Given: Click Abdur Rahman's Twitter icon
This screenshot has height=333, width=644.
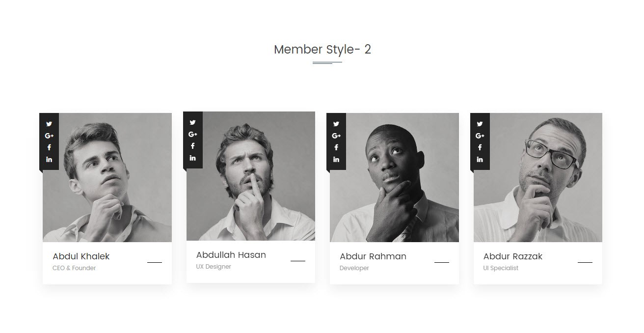Looking at the screenshot, I should pos(336,124).
